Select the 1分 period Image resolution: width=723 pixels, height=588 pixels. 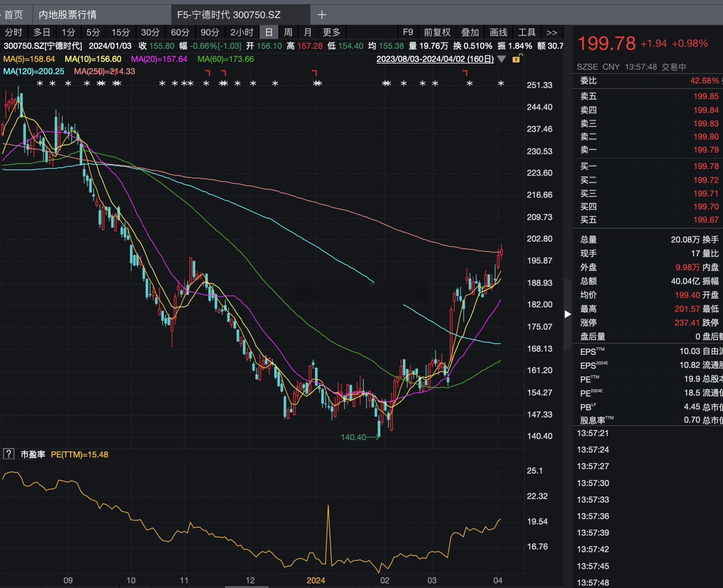coord(69,33)
